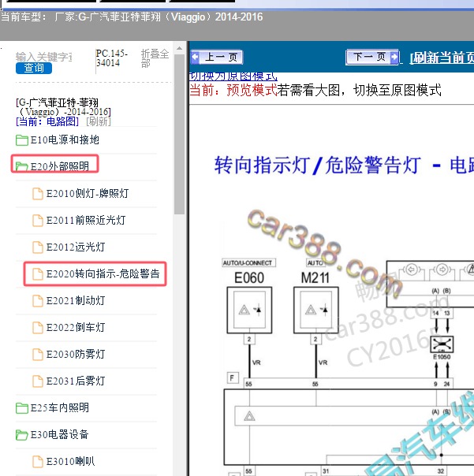The height and width of the screenshot is (476, 474).
Task: Click the right arrow icon on 下一页
Action: click(x=394, y=57)
